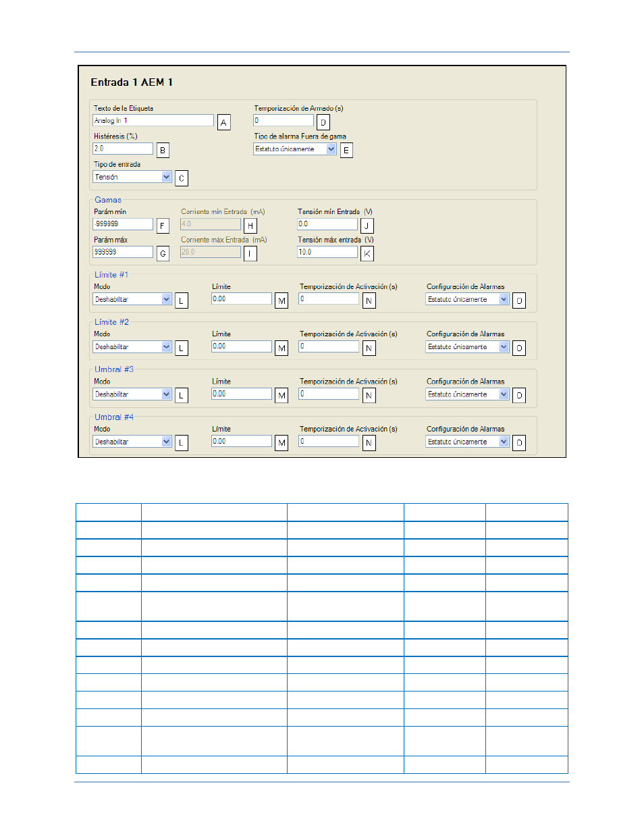Click the disabled Corriente máx Entrada field
Screen dimensions: 644x834
point(211,252)
